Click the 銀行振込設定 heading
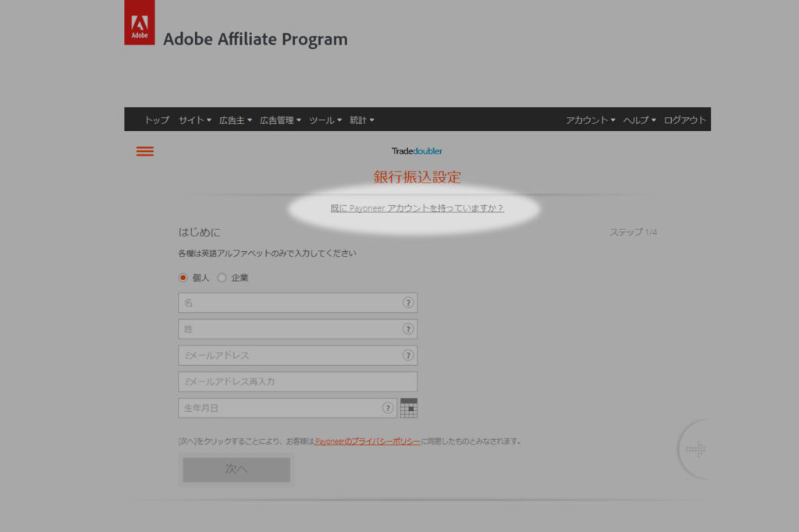The width and height of the screenshot is (799, 532). 417,177
